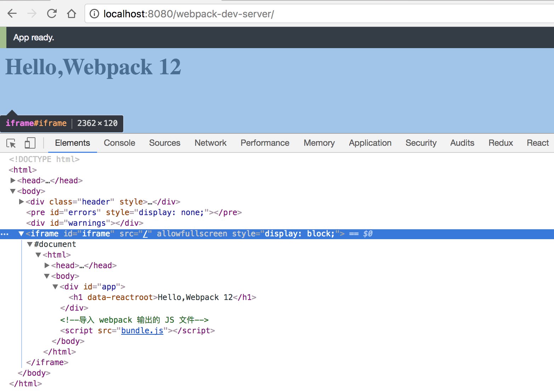Click the browser forward arrow
The height and width of the screenshot is (392, 554).
click(32, 14)
